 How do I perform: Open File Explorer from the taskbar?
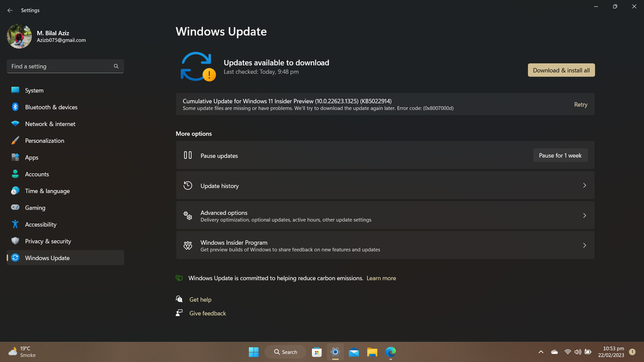pyautogui.click(x=372, y=352)
